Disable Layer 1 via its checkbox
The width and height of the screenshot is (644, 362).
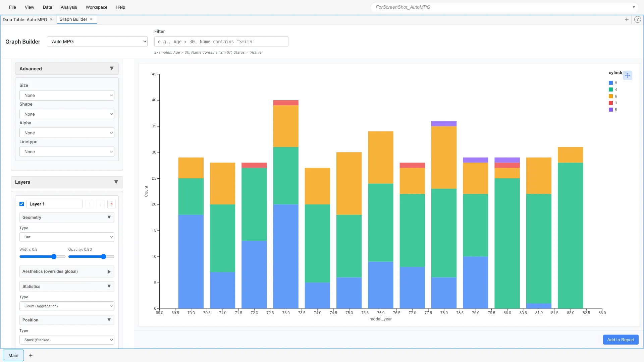pyautogui.click(x=21, y=204)
